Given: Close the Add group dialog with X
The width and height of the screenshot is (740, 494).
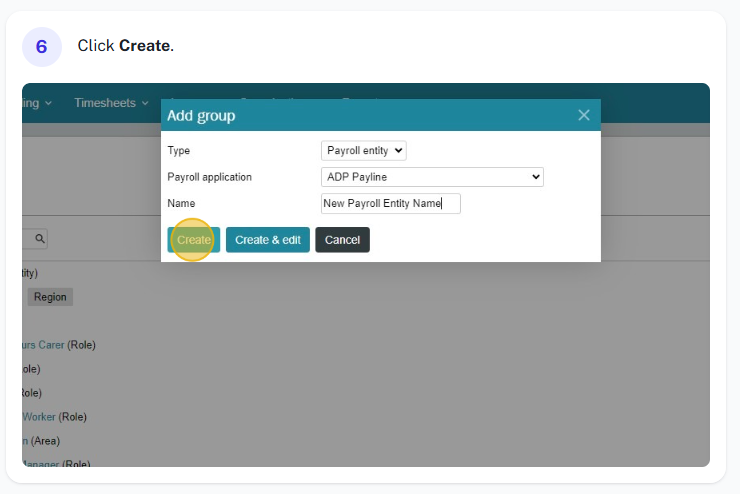Looking at the screenshot, I should (x=584, y=115).
